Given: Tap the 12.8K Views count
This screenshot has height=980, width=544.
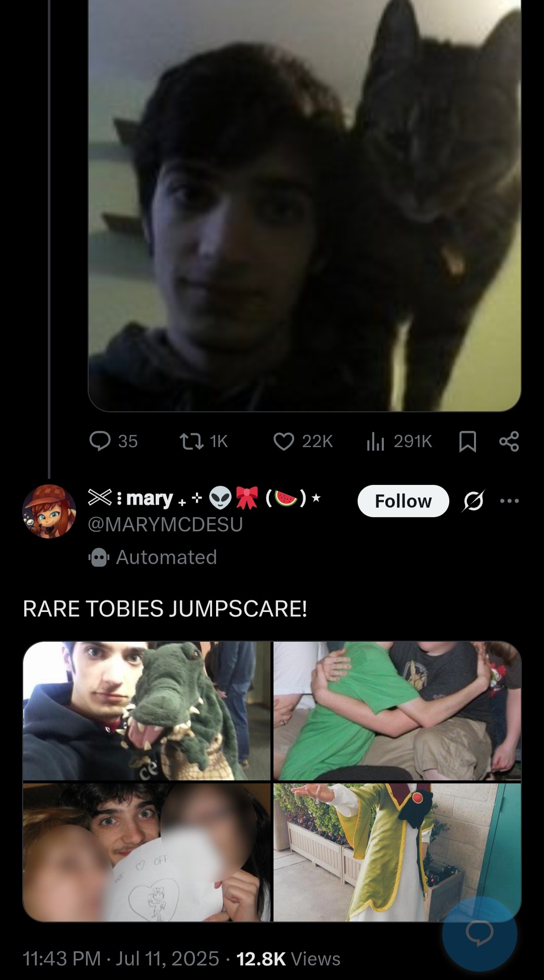Looking at the screenshot, I should coord(288,958).
